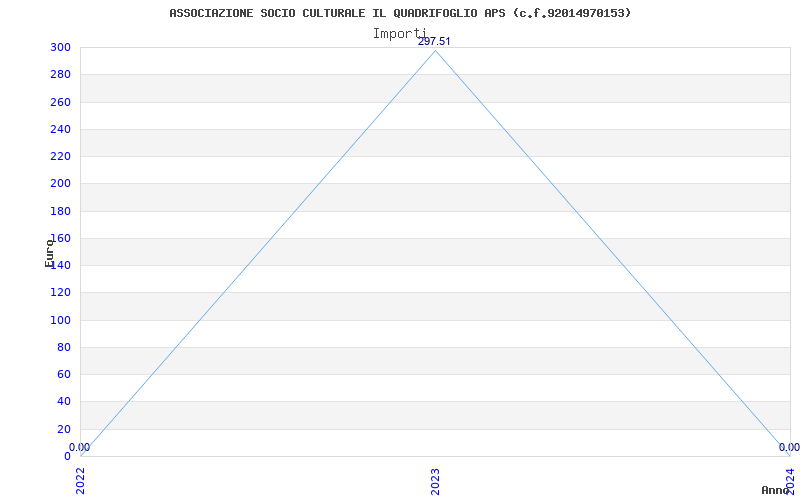Click the Euro y-axis title
Viewport: 800px width, 500px height.
(49, 253)
